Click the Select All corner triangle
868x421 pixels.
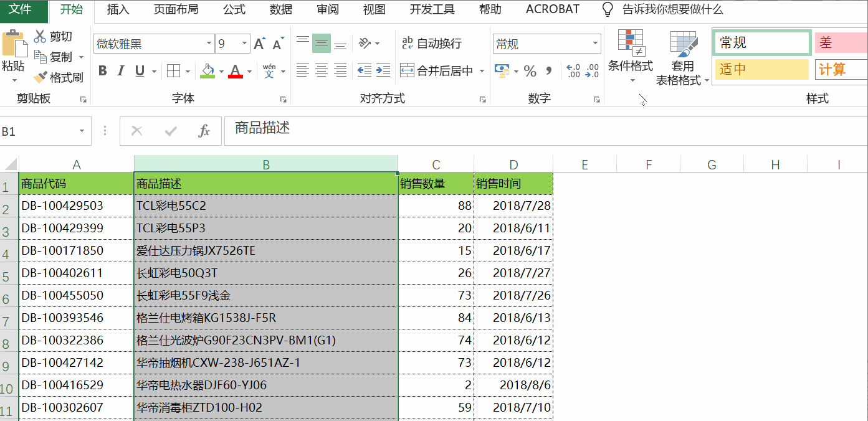(9, 164)
